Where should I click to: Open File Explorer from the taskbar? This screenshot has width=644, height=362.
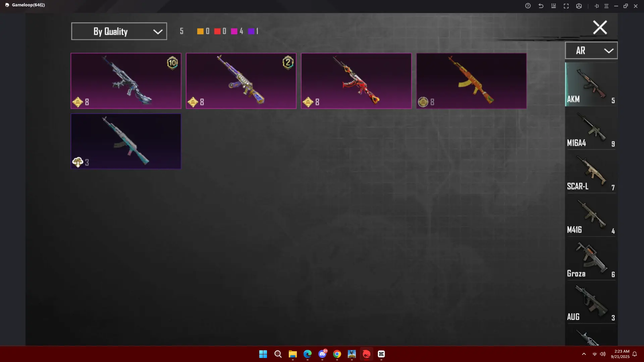(x=292, y=354)
